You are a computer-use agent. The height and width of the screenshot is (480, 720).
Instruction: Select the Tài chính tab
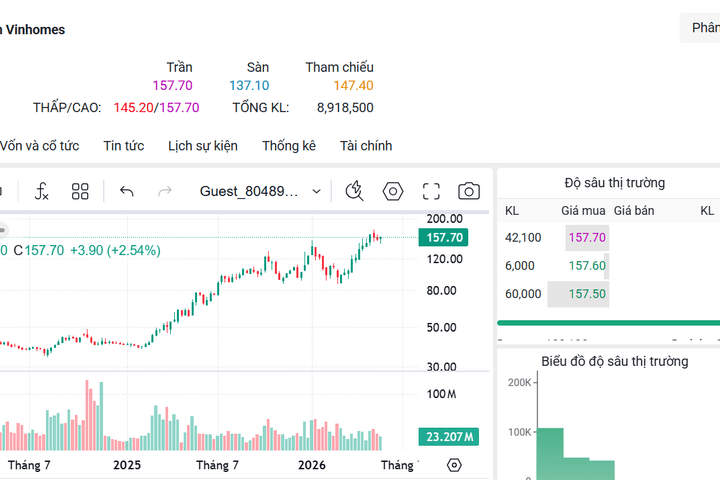366,146
